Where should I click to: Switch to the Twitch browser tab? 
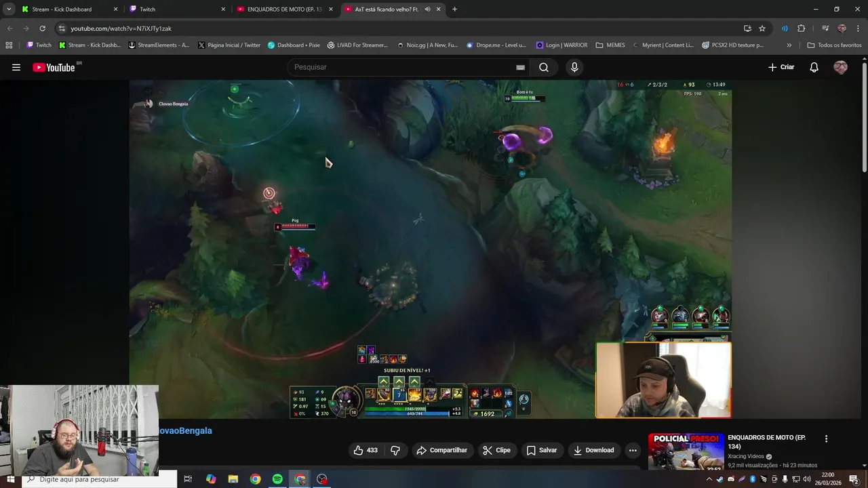click(x=176, y=9)
